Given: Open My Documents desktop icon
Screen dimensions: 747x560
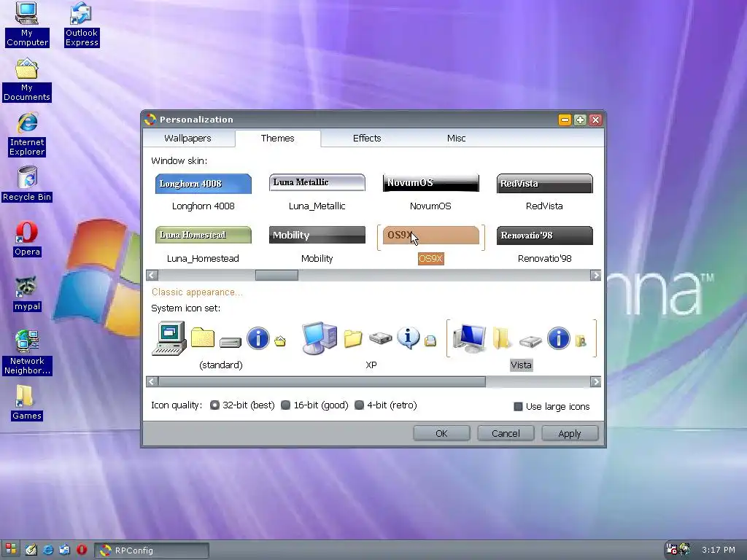Looking at the screenshot, I should tap(27, 79).
